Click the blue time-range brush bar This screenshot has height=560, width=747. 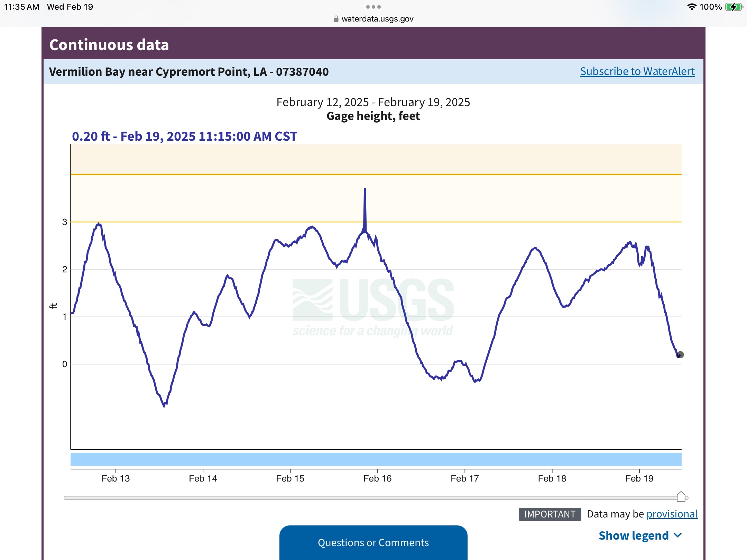pyautogui.click(x=376, y=459)
